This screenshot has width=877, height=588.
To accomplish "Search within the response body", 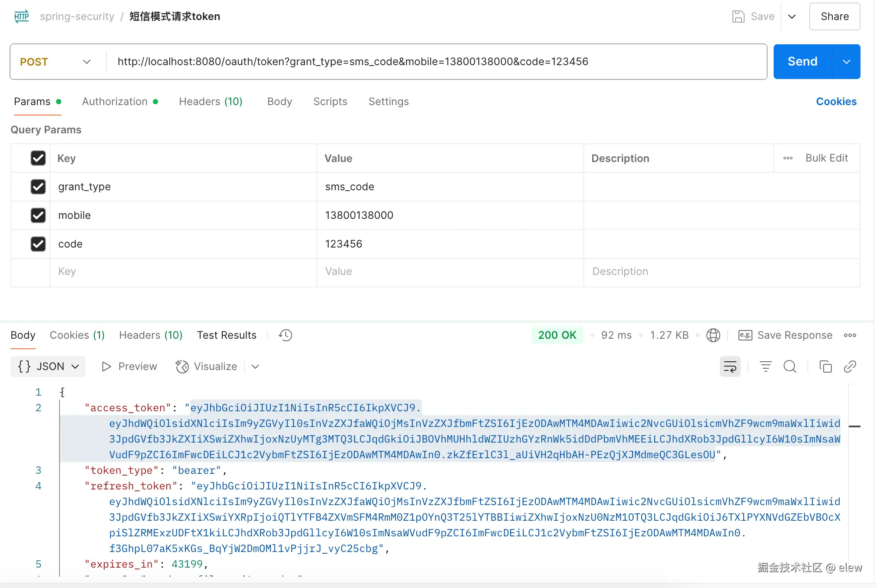I will [x=790, y=367].
